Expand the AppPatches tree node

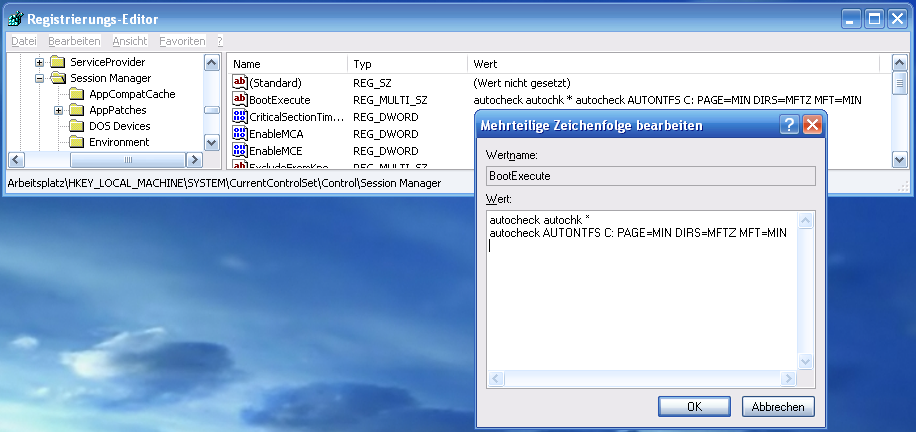(58, 110)
